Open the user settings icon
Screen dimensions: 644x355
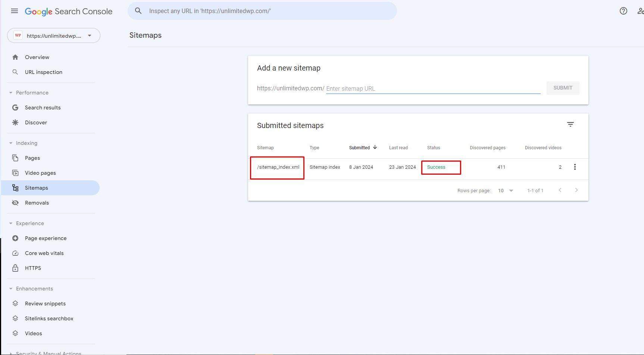click(x=640, y=11)
